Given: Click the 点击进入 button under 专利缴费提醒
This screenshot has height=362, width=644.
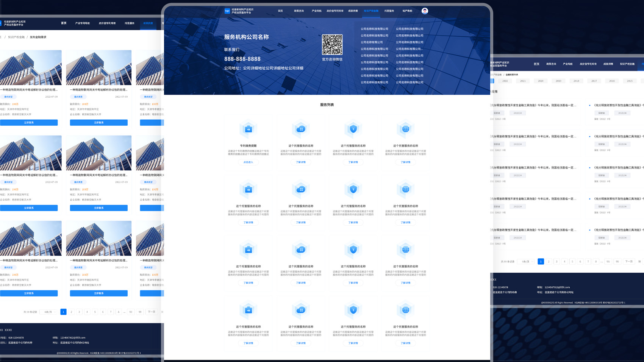Looking at the screenshot, I should click(x=248, y=162).
